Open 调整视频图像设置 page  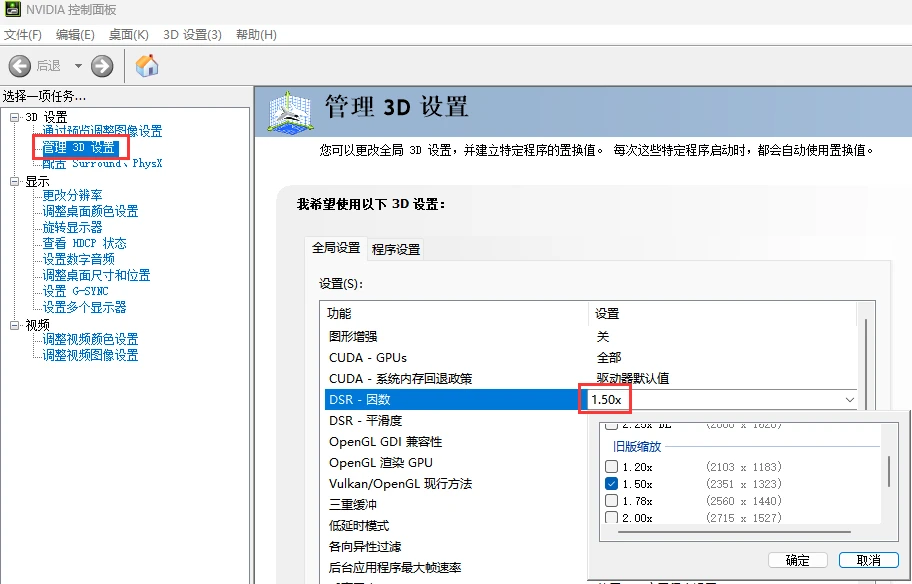tap(90, 355)
